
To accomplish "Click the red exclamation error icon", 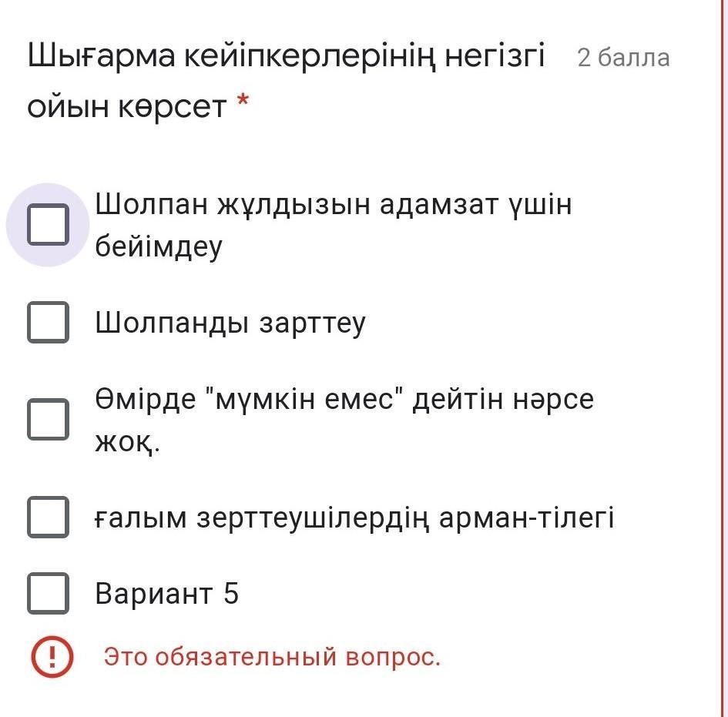I will pos(52,657).
